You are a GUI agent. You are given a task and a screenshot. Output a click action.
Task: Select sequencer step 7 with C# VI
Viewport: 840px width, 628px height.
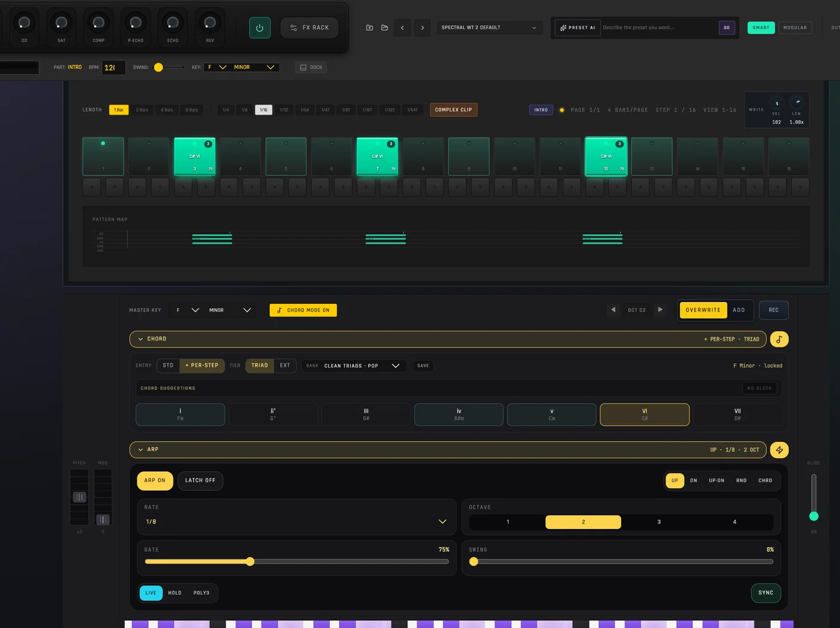(377, 157)
